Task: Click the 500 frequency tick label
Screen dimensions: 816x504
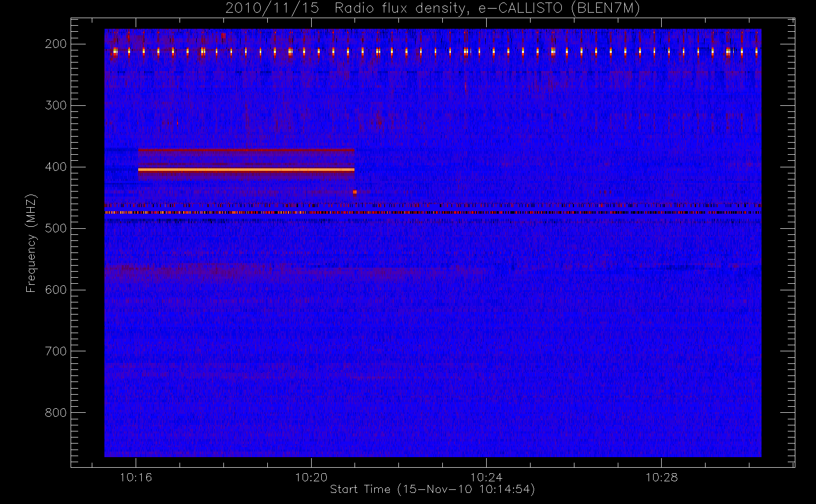Action: [x=56, y=228]
